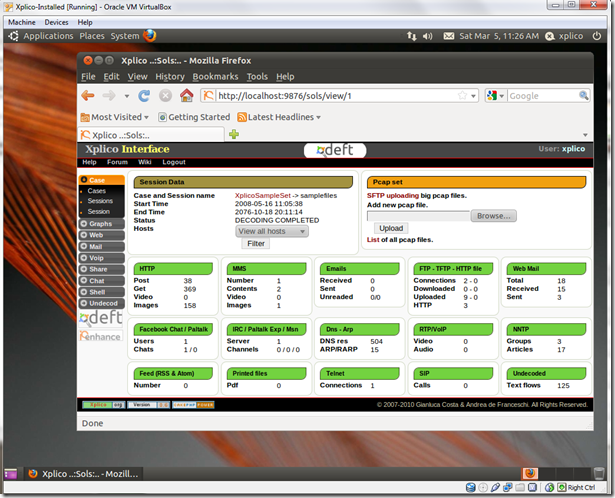Open the Ubuntu Places menu

click(92, 36)
